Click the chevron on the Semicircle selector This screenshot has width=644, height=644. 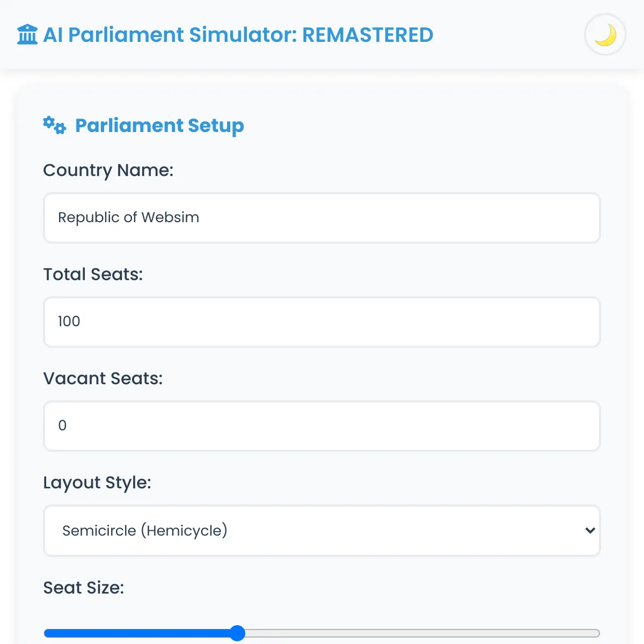tap(589, 531)
